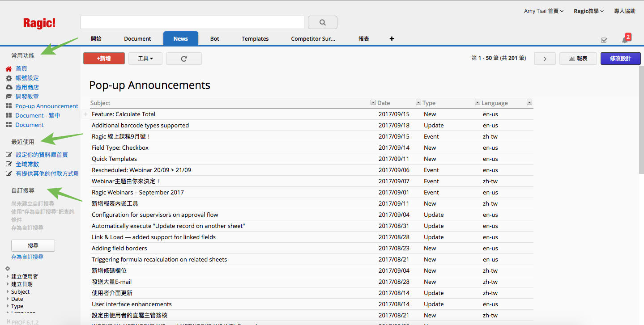Click grid icon beside Pop-up Announcement shortcut
Screen dimensions: 644x325
point(9,106)
